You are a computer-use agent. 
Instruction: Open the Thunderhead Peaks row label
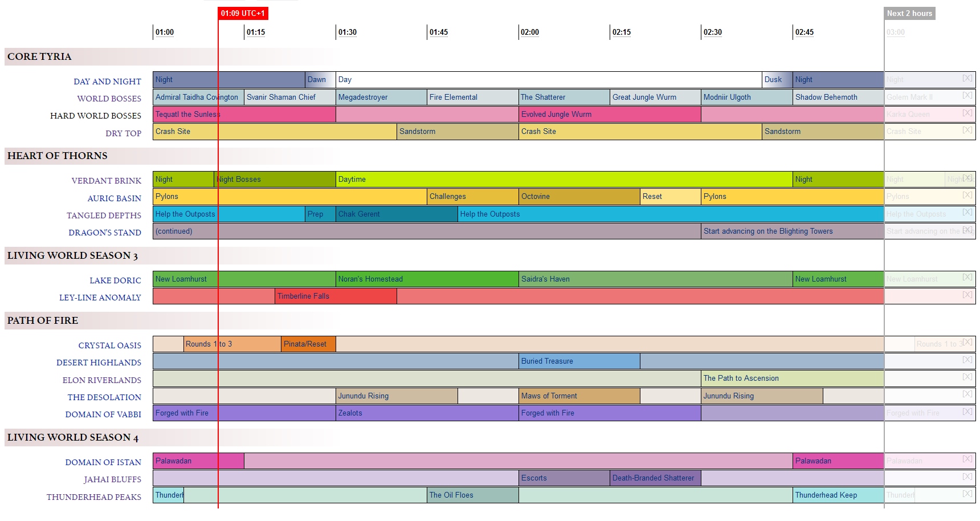coord(94,497)
